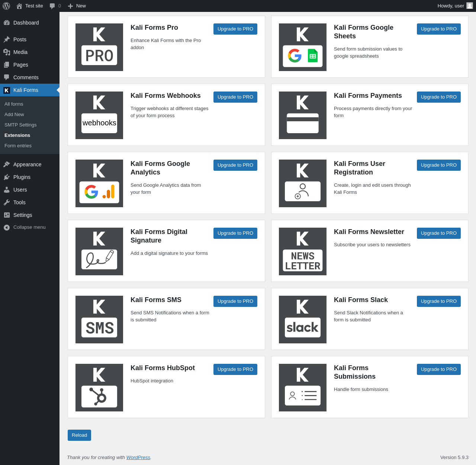Click Collapse menu label
Image resolution: width=476 pixels, height=465 pixels.
pos(29,227)
